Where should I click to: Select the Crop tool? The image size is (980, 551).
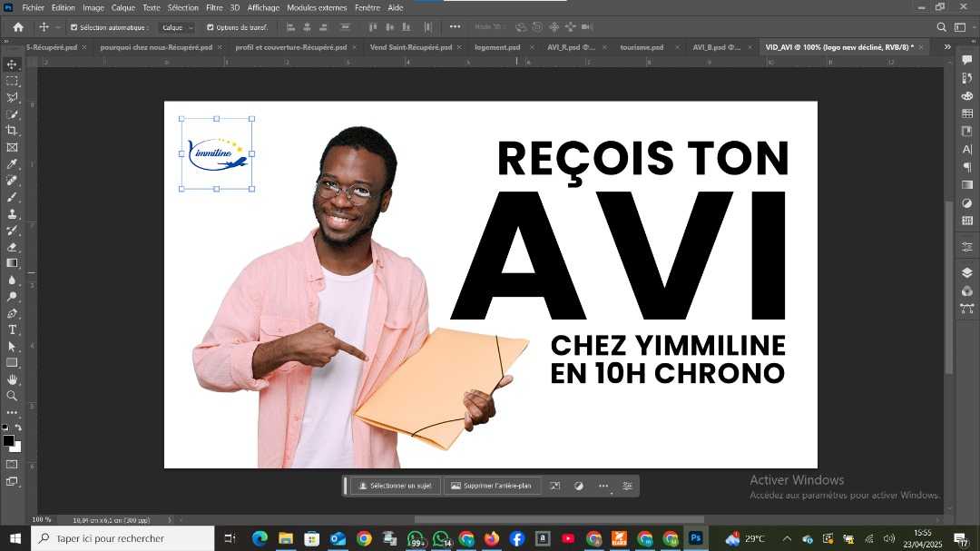coord(12,131)
